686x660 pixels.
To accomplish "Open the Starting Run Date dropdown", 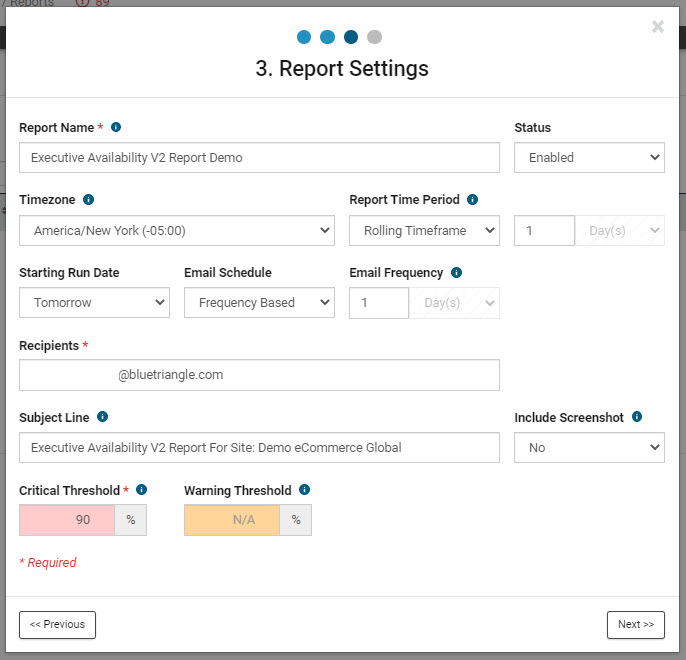I will (94, 302).
